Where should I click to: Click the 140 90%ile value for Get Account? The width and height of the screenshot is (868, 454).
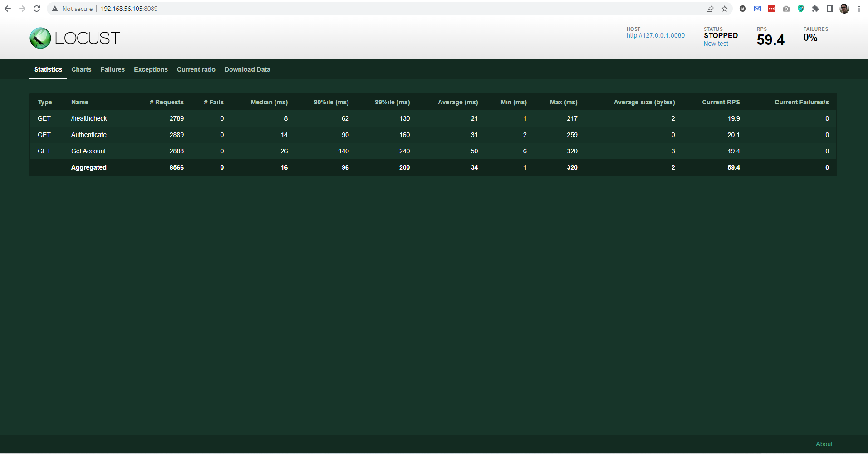click(x=343, y=151)
